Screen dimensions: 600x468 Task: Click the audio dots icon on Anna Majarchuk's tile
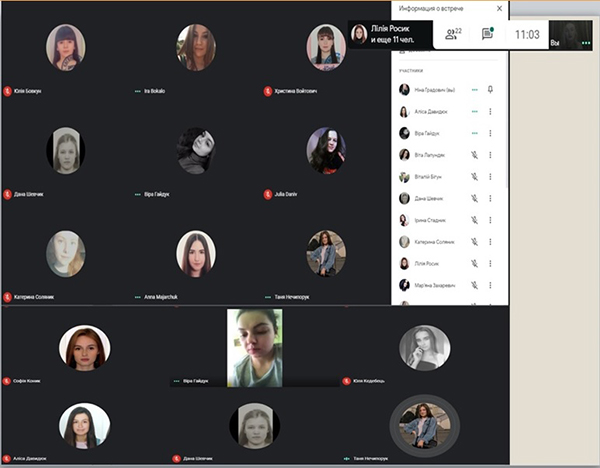click(x=138, y=297)
